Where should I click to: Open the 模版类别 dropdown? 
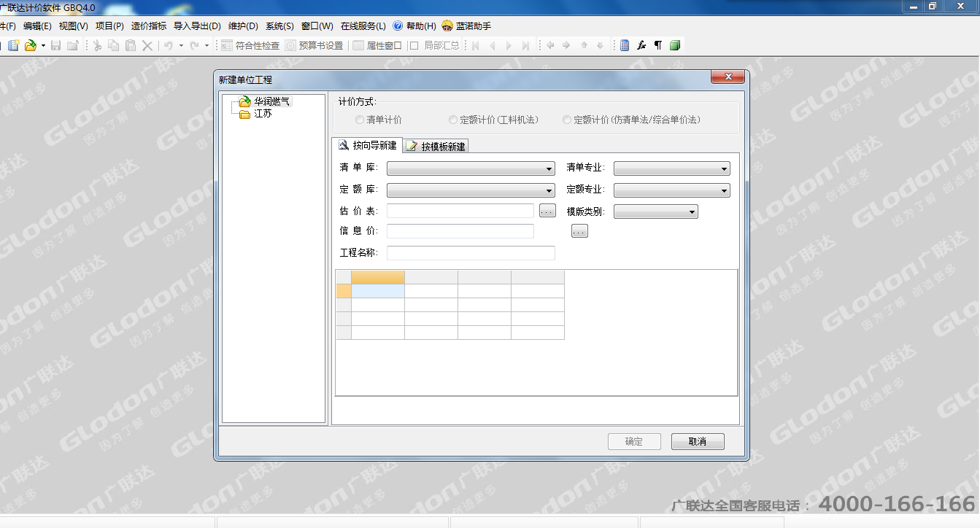[656, 211]
